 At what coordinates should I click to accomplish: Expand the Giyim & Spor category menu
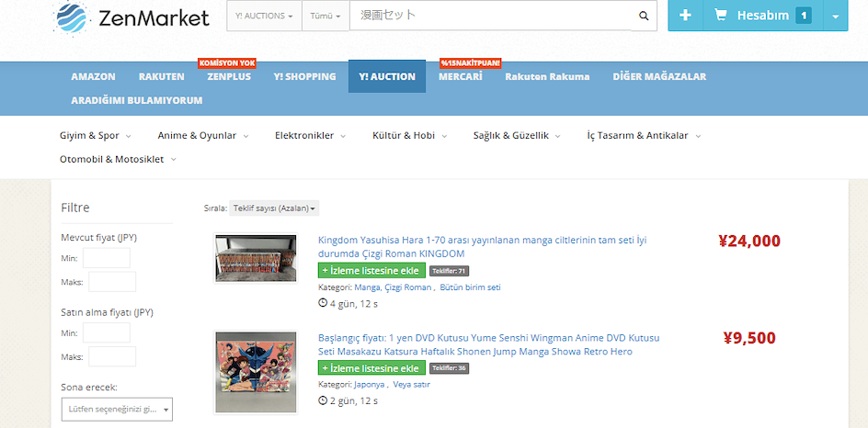tap(96, 136)
